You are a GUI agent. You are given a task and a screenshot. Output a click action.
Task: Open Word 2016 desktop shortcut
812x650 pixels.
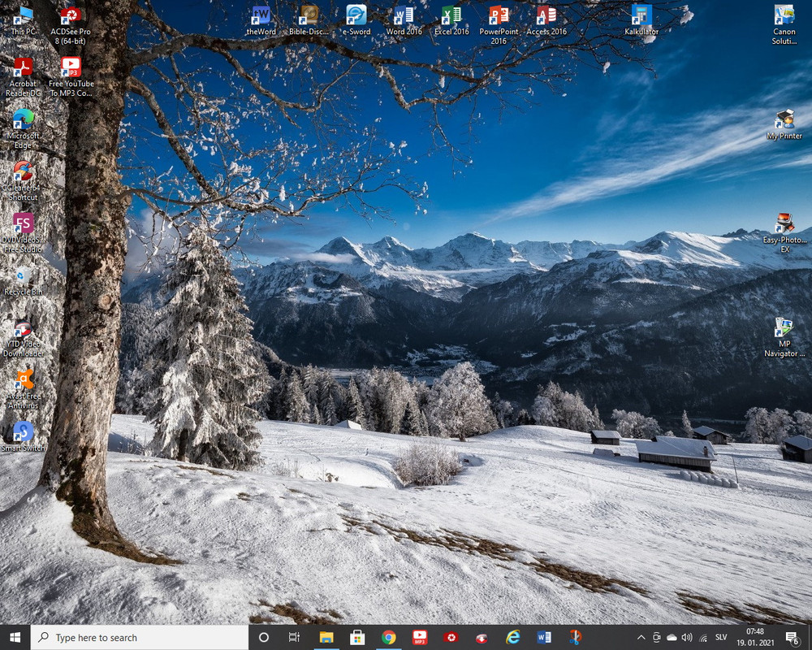(404, 21)
